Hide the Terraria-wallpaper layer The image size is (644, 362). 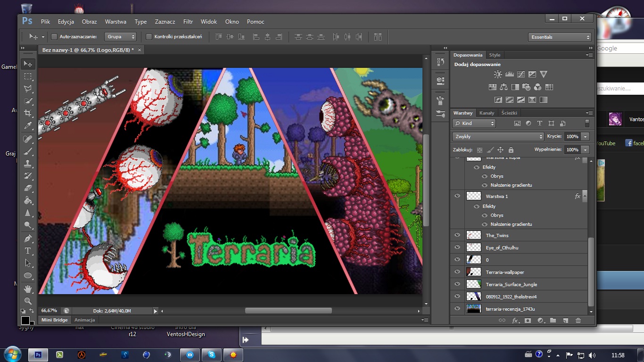tap(457, 272)
